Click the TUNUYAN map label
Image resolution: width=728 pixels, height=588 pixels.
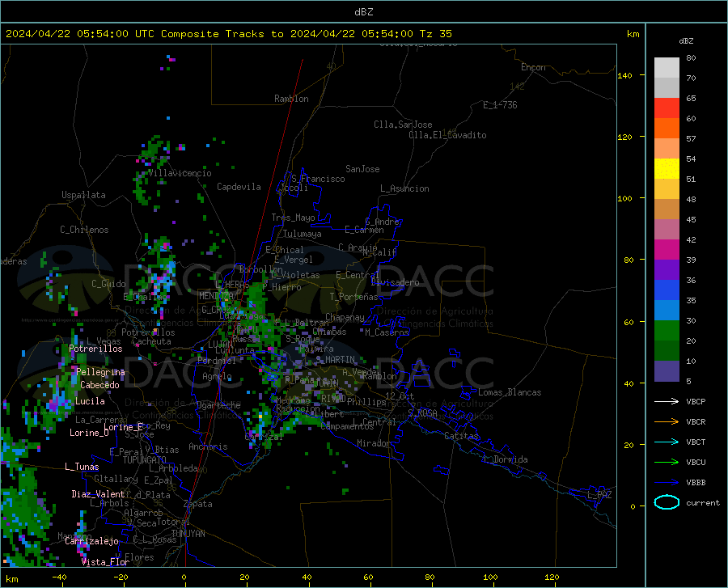(x=188, y=534)
